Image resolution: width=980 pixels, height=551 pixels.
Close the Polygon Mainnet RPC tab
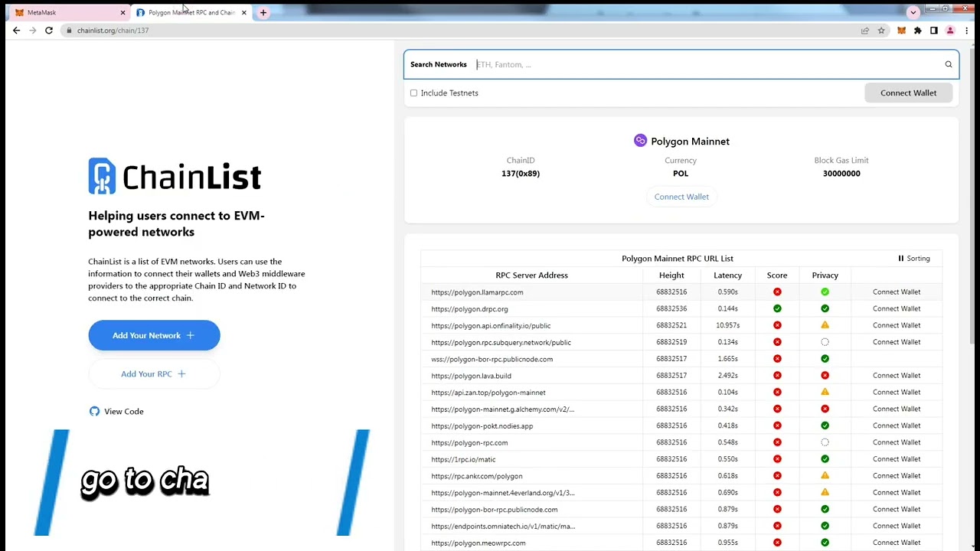pyautogui.click(x=244, y=12)
